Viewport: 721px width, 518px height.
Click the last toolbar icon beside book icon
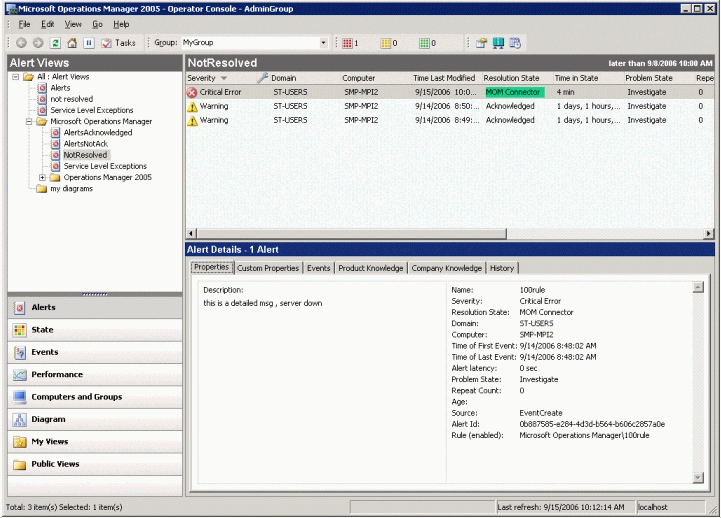[x=515, y=43]
